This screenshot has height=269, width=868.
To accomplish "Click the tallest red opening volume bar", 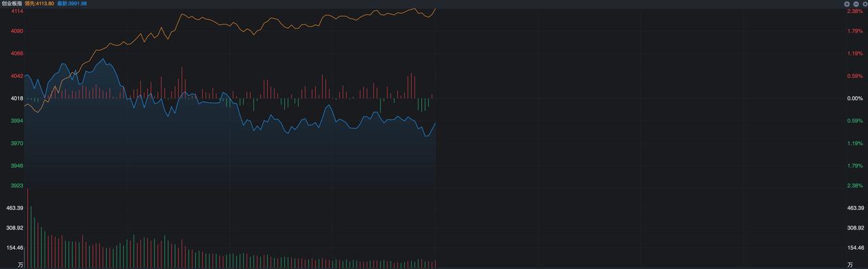I will [27, 227].
